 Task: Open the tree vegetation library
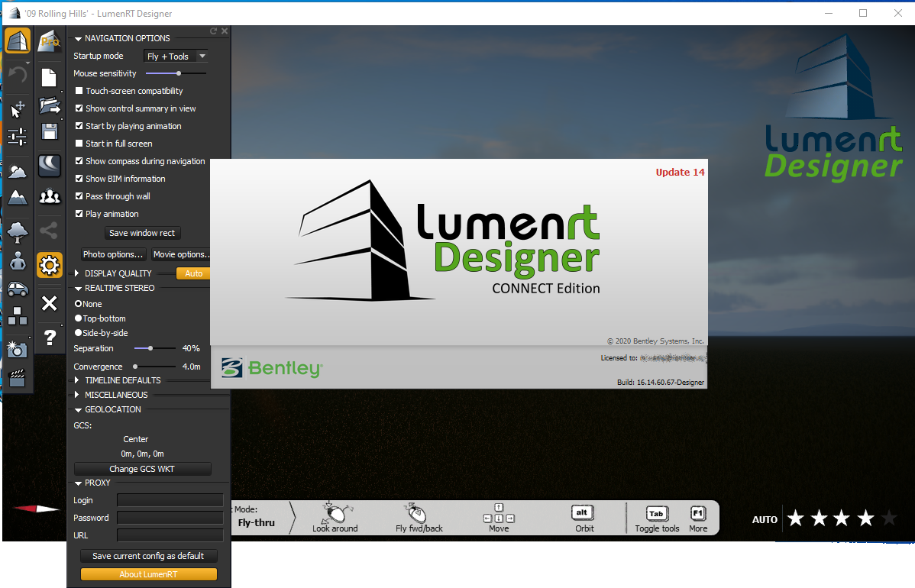coord(18,232)
